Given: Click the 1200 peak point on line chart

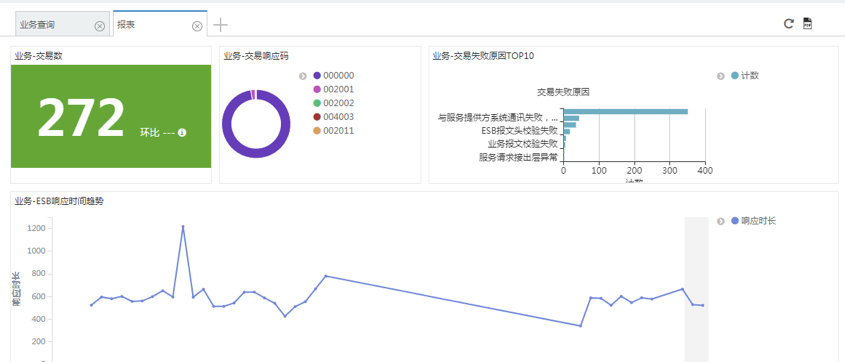Looking at the screenshot, I should tap(183, 227).
